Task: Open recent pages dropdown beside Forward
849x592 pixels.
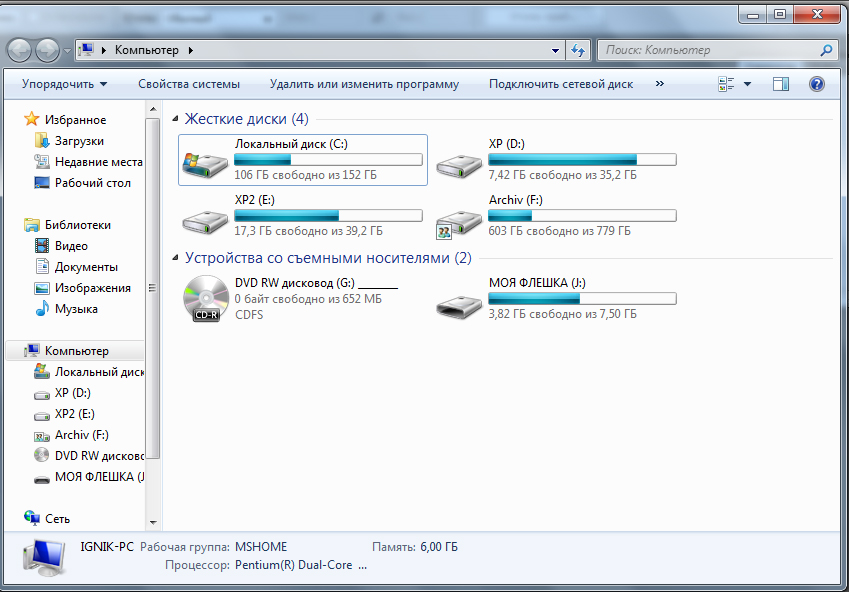Action: (x=68, y=51)
